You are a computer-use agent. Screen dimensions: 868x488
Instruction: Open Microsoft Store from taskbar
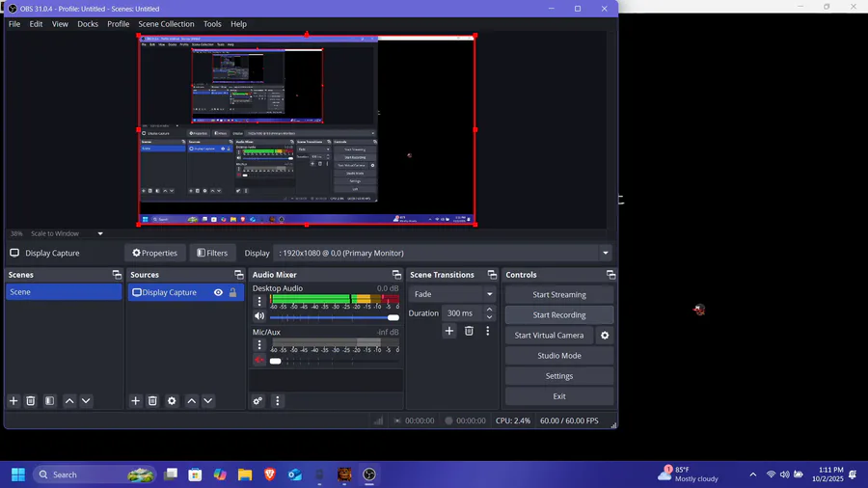tap(195, 474)
